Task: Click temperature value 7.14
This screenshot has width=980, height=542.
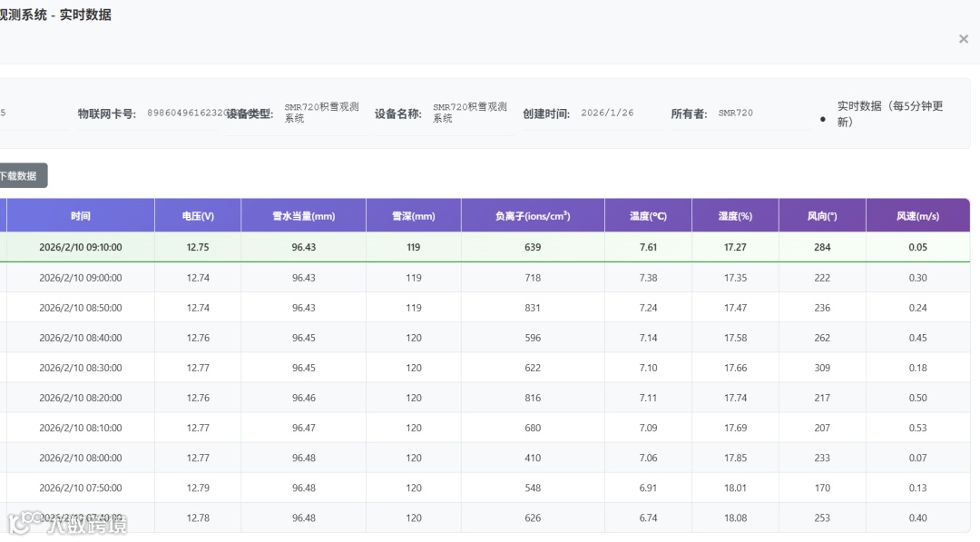Action: point(648,338)
